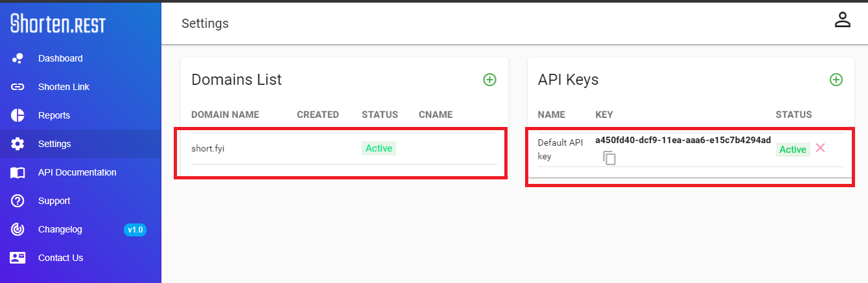Click the Support question mark icon
This screenshot has width=868, height=283.
[x=18, y=201]
